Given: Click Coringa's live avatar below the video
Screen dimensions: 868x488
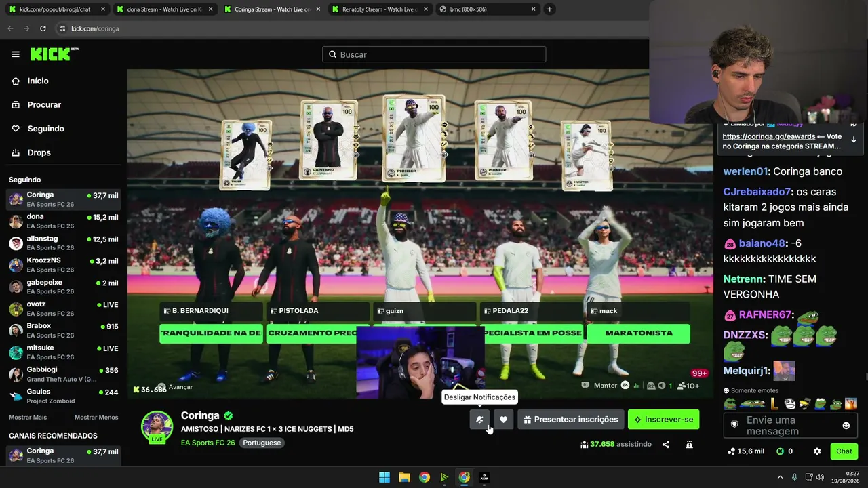Looking at the screenshot, I should (157, 428).
